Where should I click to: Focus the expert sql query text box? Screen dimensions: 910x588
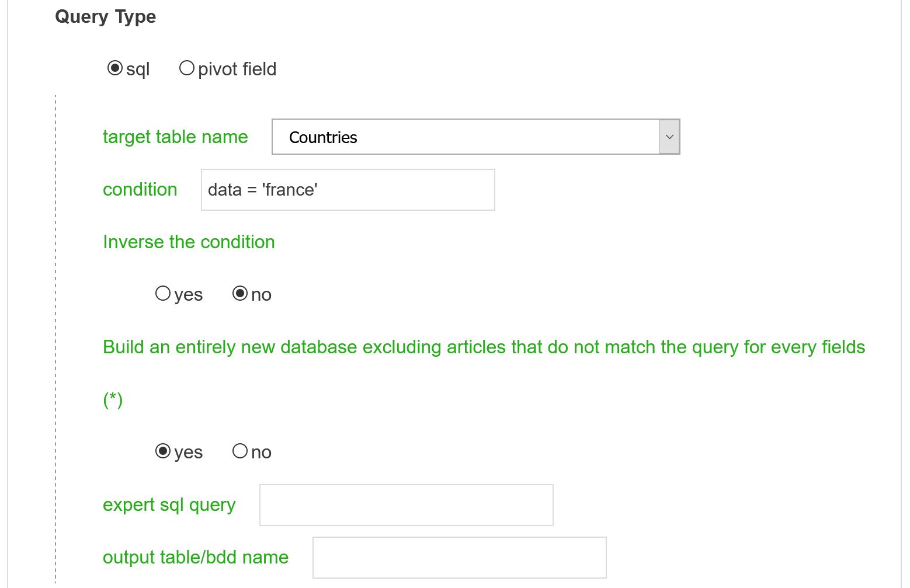pyautogui.click(x=406, y=505)
